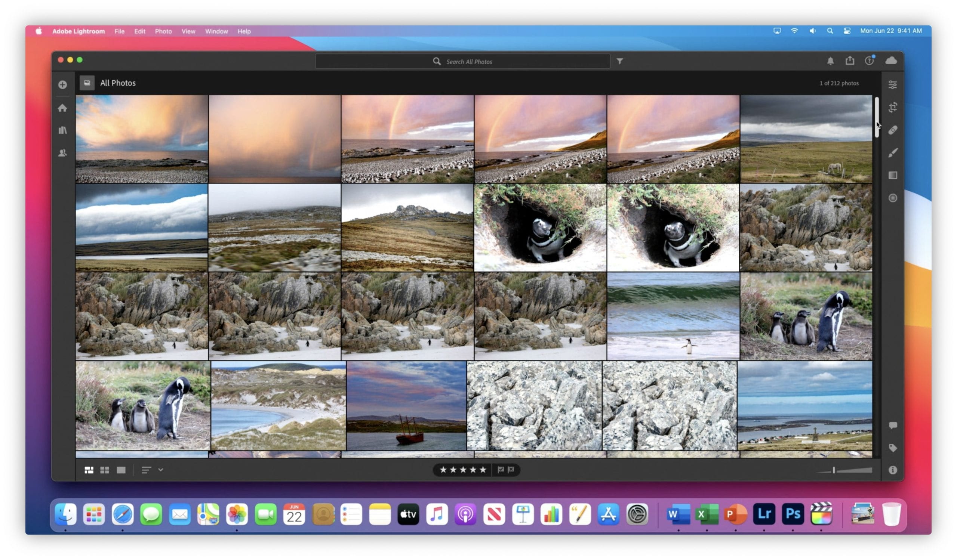Image resolution: width=957 pixels, height=560 pixels.
Task: Open Control Center in menu bar
Action: 846,31
